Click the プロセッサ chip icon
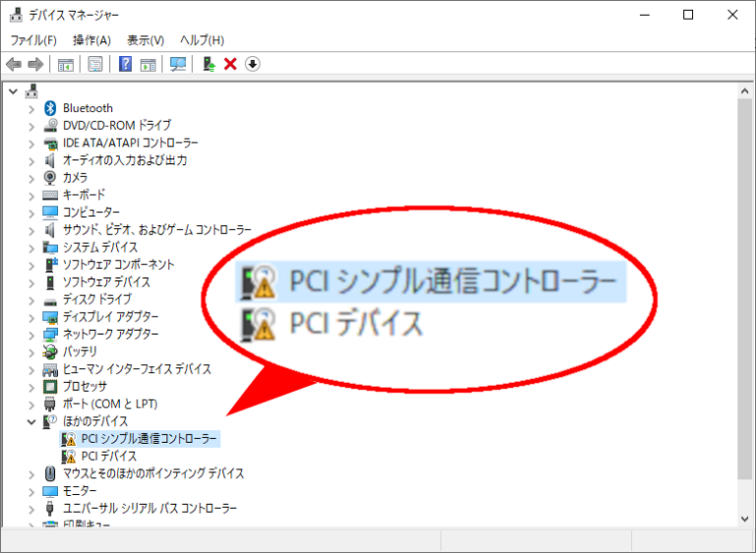The width and height of the screenshot is (756, 553). click(50, 386)
